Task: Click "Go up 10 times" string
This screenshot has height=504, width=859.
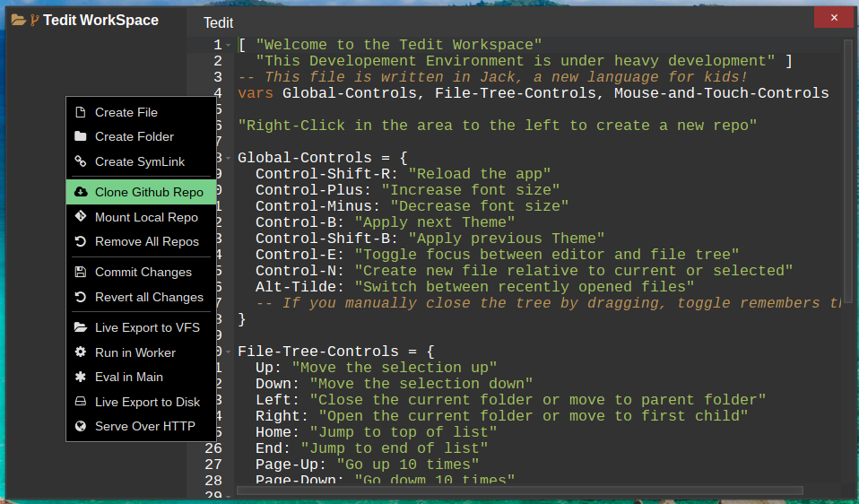Action: point(408,465)
